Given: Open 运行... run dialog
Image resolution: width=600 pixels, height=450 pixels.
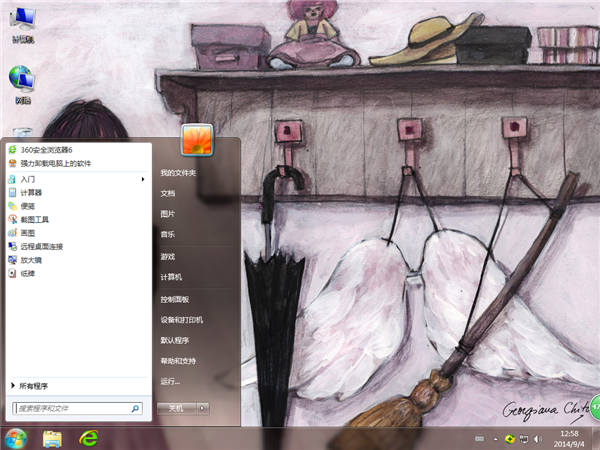Looking at the screenshot, I should point(170,381).
